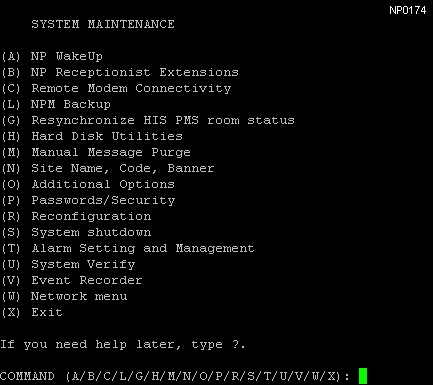The width and height of the screenshot is (433, 385).
Task: Open Additional Options menu entry
Action: 88,184
